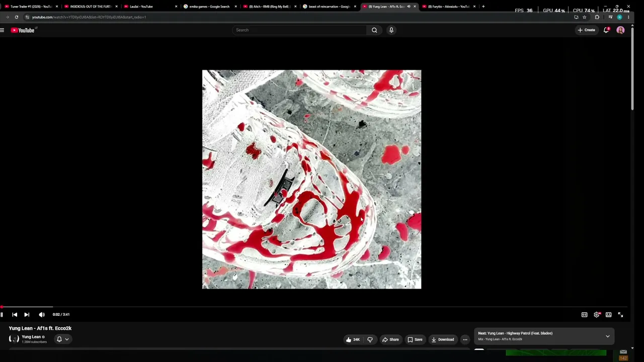Open the account avatar menu
The image size is (644, 362).
point(620,30)
